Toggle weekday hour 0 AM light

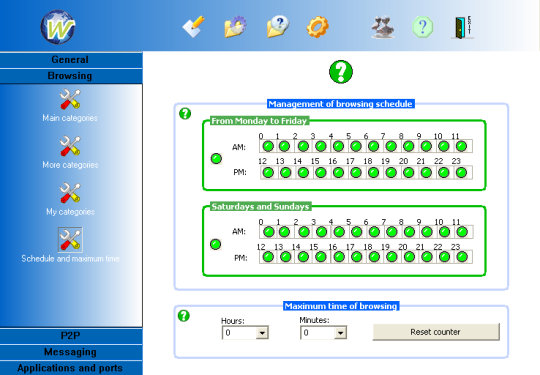[x=268, y=146]
